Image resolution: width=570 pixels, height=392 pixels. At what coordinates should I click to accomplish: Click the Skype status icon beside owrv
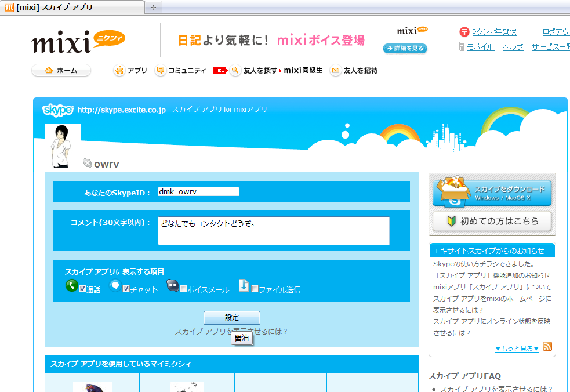click(x=87, y=163)
